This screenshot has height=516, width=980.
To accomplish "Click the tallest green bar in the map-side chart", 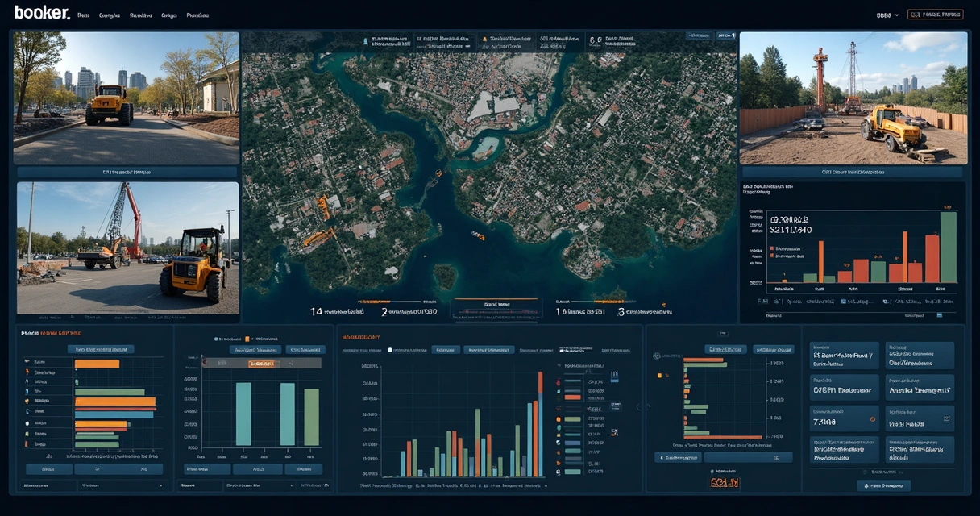I will point(949,247).
